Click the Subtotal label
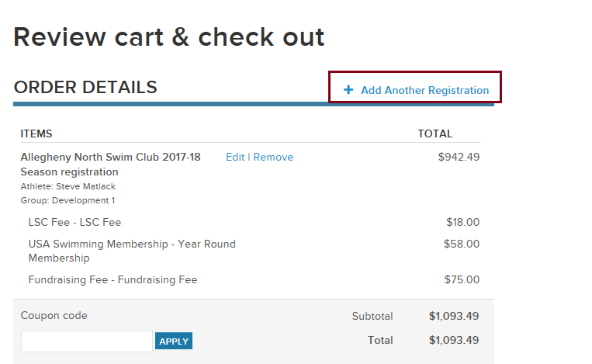Image resolution: width=592 pixels, height=364 pixels. (x=372, y=316)
